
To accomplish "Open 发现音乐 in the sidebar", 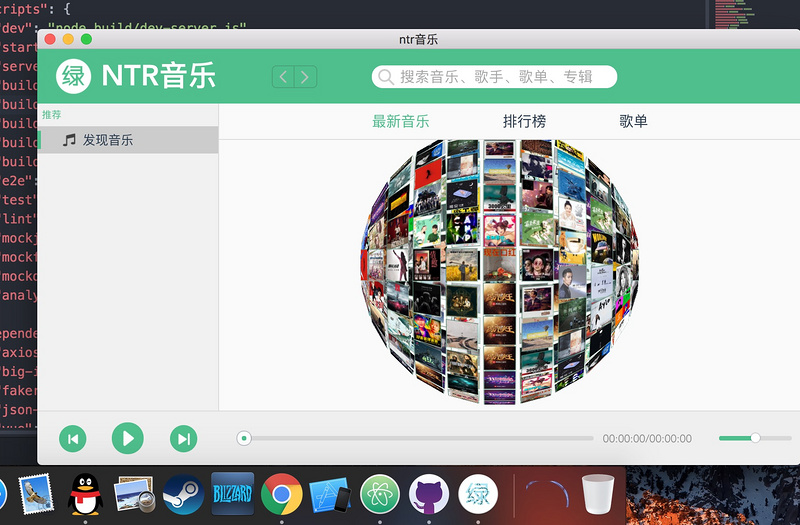I will (x=128, y=140).
